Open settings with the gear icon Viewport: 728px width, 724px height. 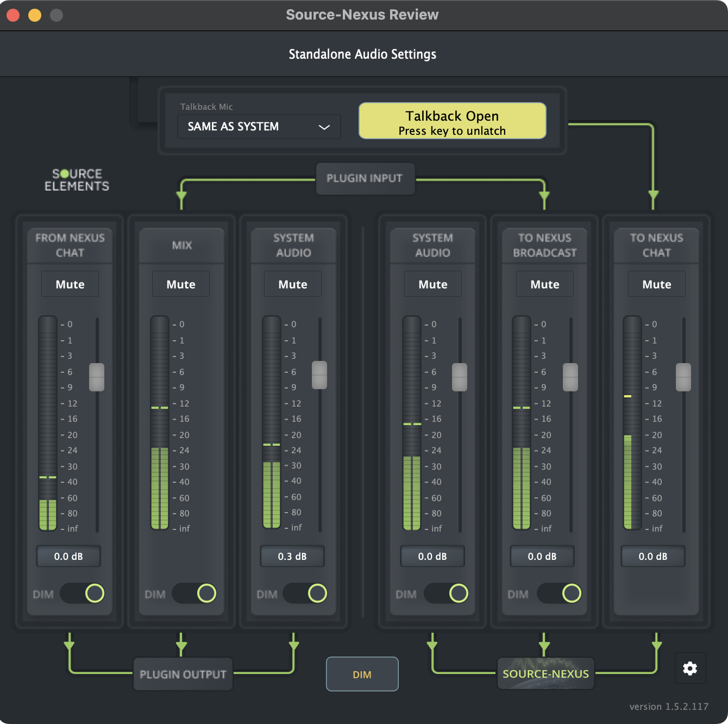coord(690,668)
